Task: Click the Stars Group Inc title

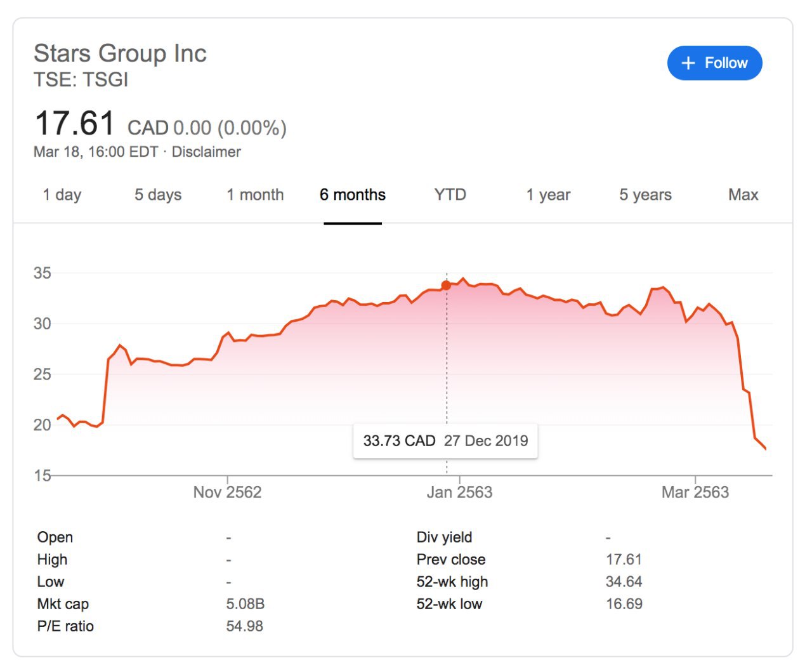Action: [x=120, y=53]
